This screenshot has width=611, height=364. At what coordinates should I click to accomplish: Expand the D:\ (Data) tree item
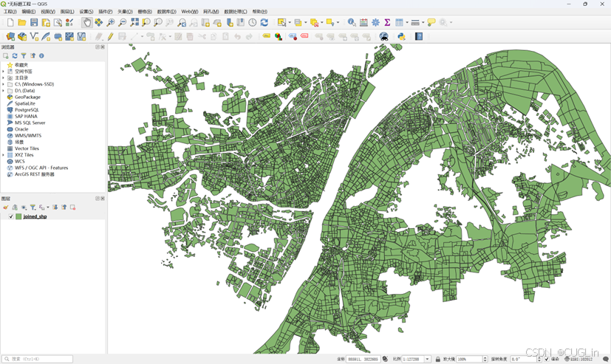[4, 91]
